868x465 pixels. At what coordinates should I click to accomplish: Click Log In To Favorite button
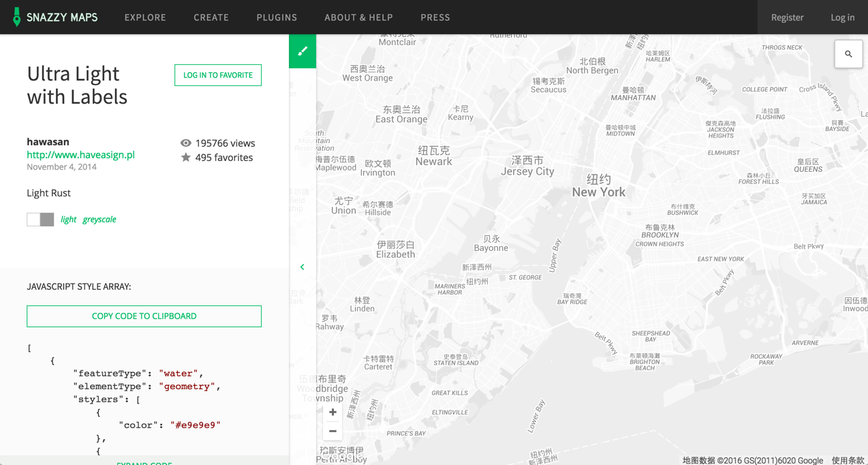(218, 75)
